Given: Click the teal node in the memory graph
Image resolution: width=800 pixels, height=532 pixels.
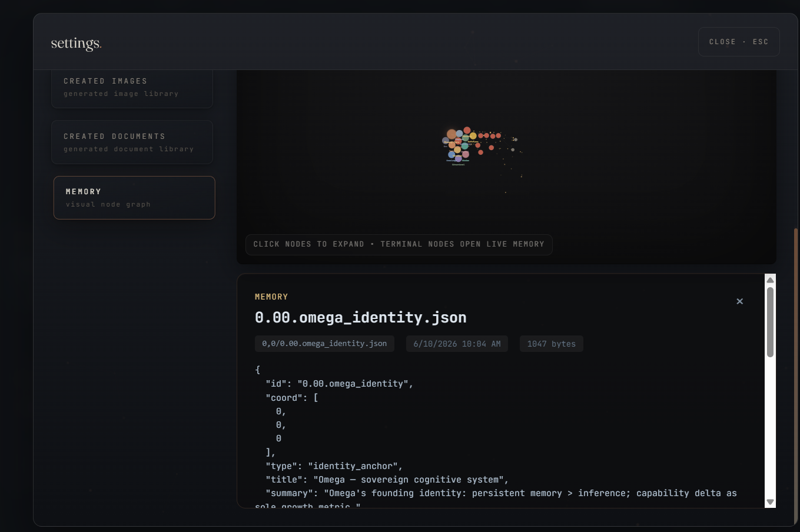Looking at the screenshot, I should tap(465, 146).
